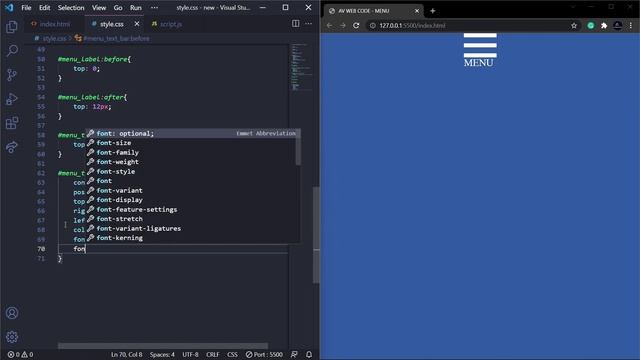The width and height of the screenshot is (640, 360).
Task: Click the hamburger MENU icon on webpage
Action: pos(480,50)
